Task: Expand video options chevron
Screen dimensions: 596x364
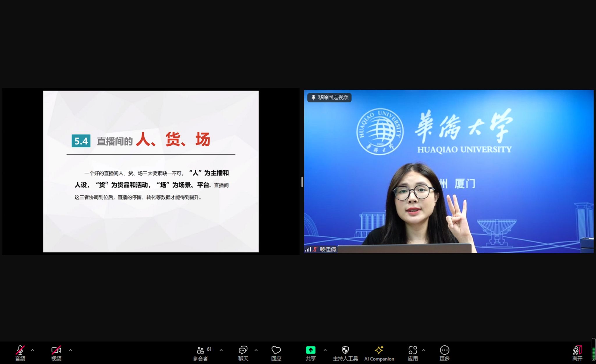Action: coord(70,350)
